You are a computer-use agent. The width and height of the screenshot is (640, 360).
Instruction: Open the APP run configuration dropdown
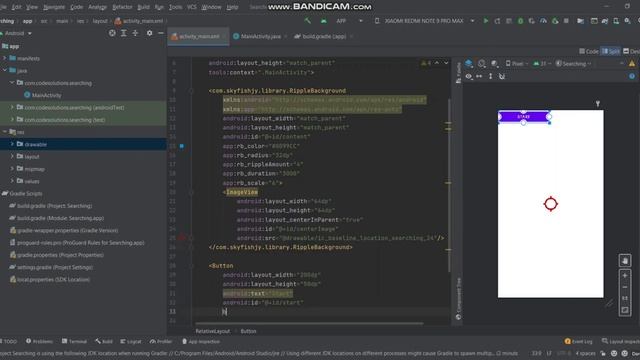click(350, 21)
